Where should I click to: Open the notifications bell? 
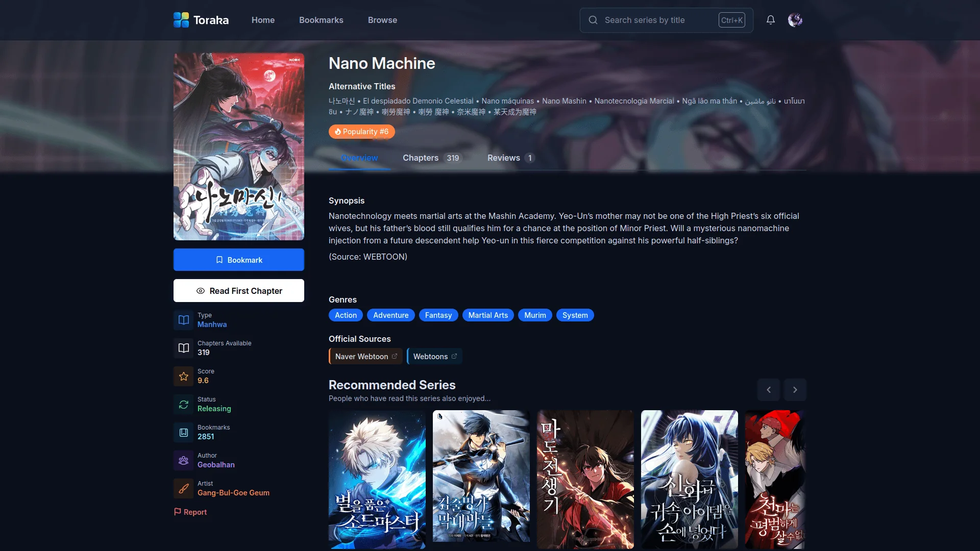771,20
